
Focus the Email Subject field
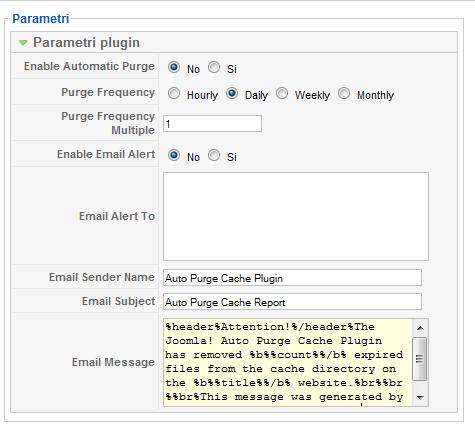tap(292, 302)
